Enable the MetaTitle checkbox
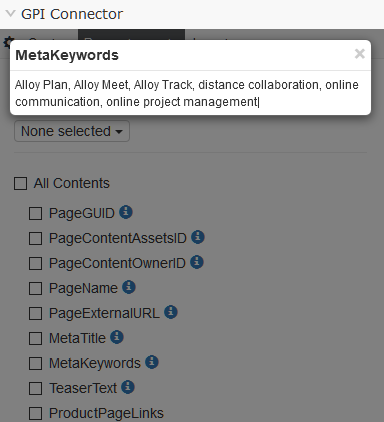Image resolution: width=384 pixels, height=422 pixels. click(x=35, y=338)
